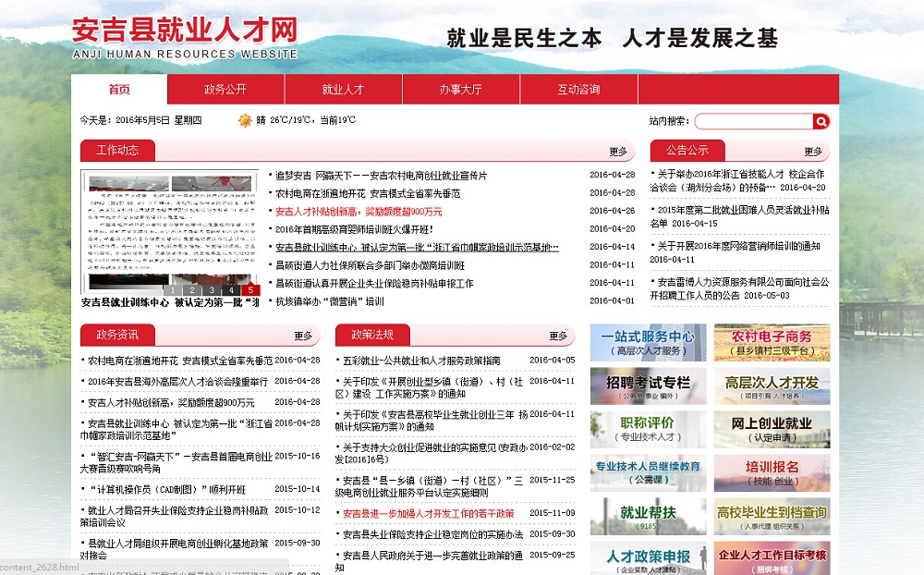Open 杭垓镇举办“微营销”培训 article

coord(330,301)
